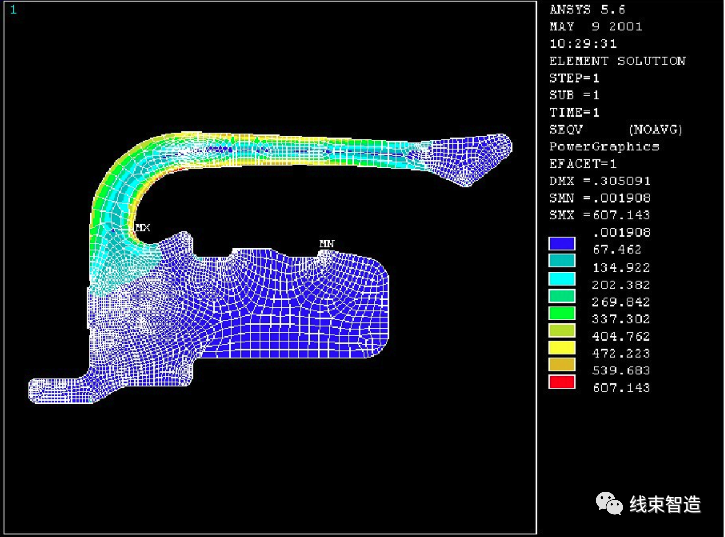This screenshot has height=537, width=725.
Task: Click the PowerGraphics text
Action: point(604,147)
